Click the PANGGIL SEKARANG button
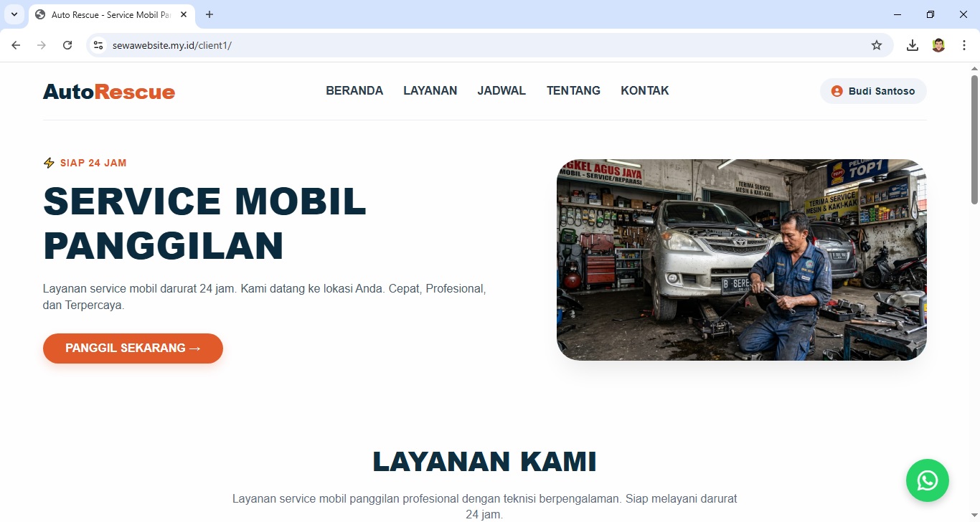Image resolution: width=980 pixels, height=522 pixels. 133,348
